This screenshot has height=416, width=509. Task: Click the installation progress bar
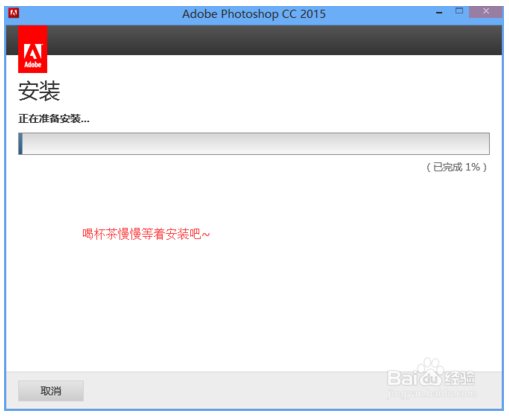pos(254,144)
